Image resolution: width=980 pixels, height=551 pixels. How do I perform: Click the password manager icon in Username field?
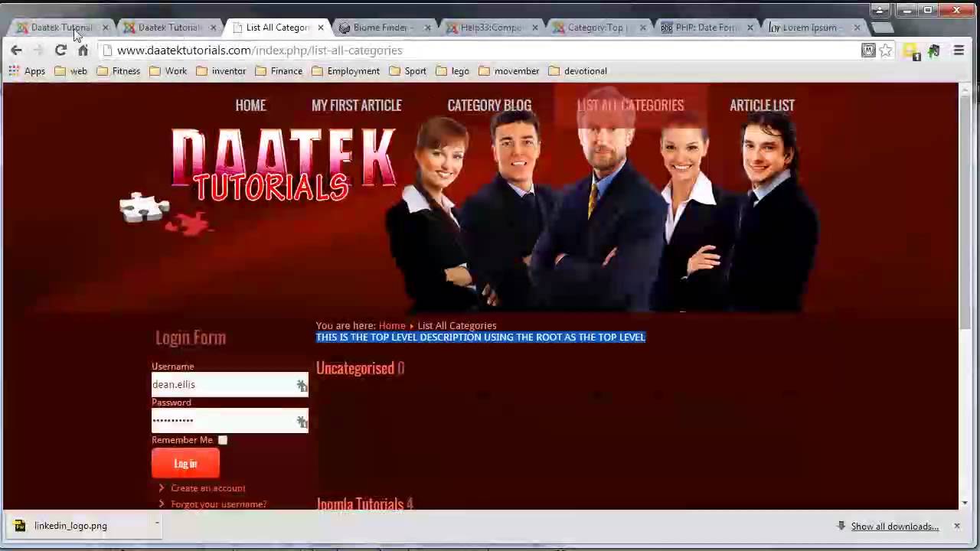click(302, 385)
